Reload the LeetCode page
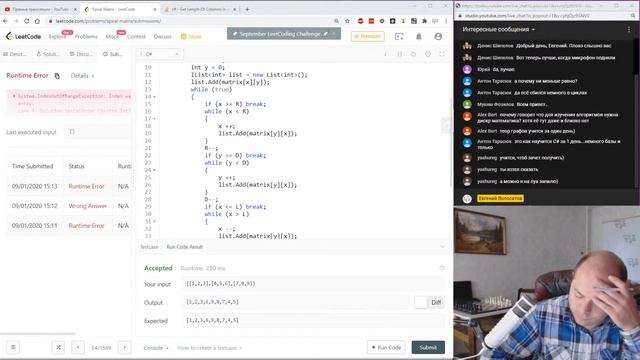 (x=27, y=21)
